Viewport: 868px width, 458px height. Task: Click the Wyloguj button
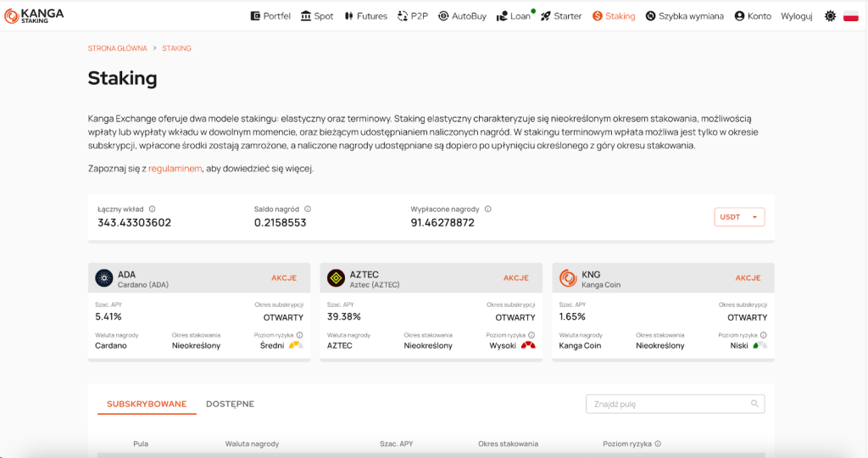tap(796, 16)
